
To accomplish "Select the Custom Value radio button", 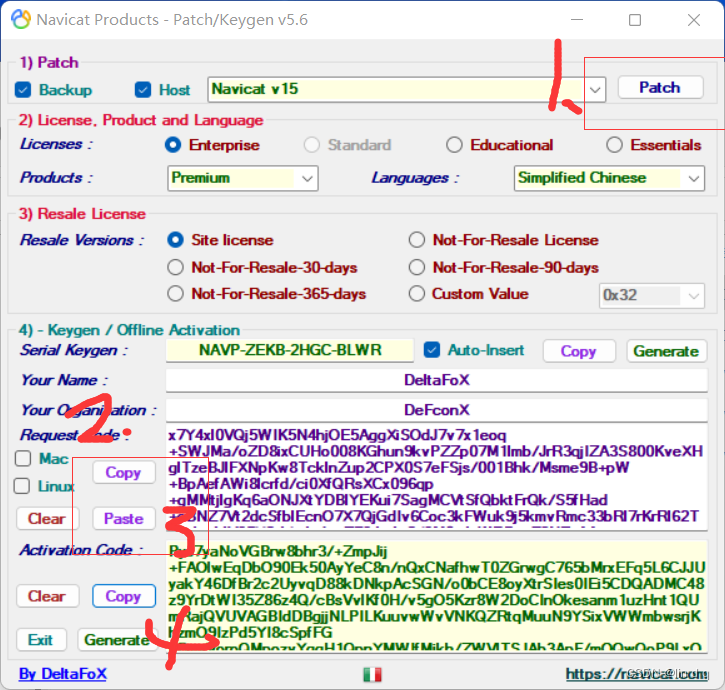I will coord(417,294).
